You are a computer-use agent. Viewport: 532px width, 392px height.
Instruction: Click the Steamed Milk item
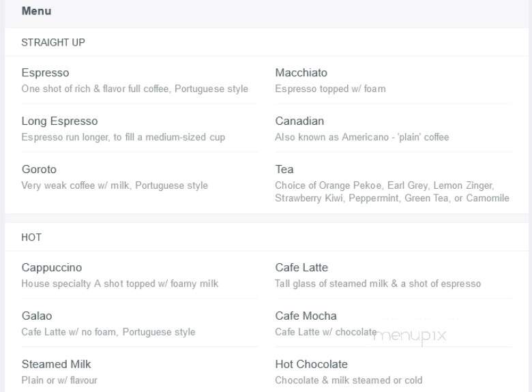click(x=57, y=364)
